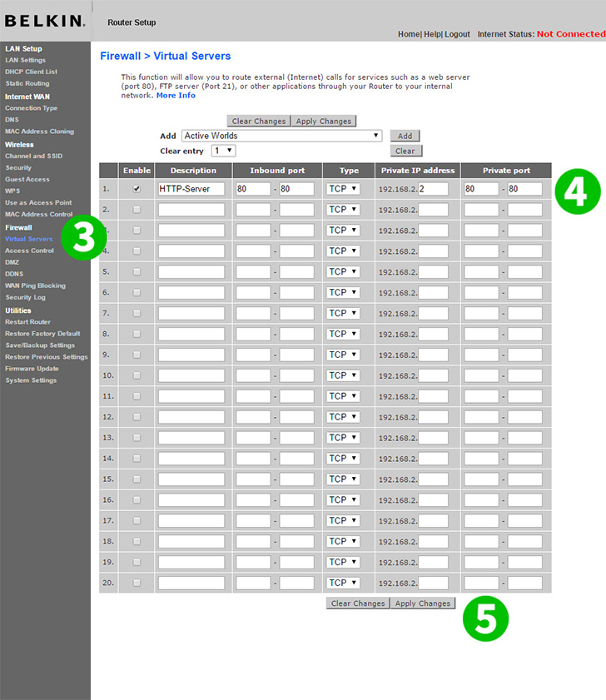The image size is (606, 700).
Task: Uncheck the Enable checkbox for row 1
Action: tap(137, 189)
